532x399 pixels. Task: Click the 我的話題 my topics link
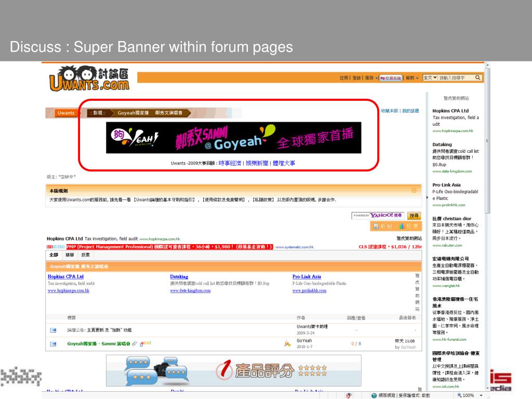click(410, 111)
